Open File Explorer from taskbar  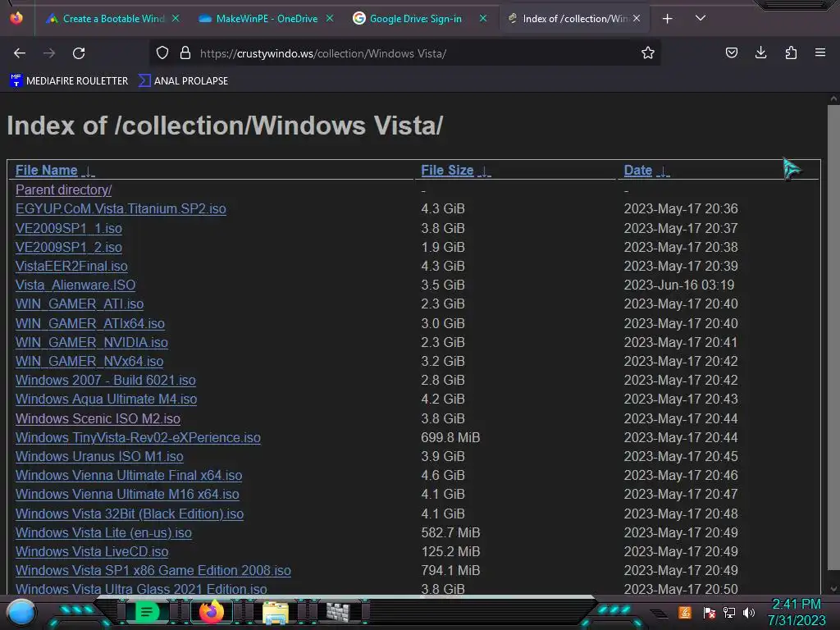(276, 613)
